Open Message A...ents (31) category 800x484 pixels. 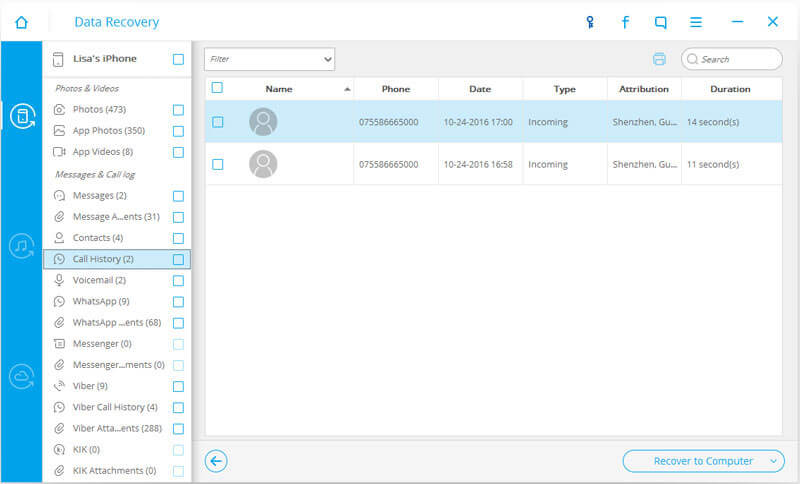click(117, 217)
